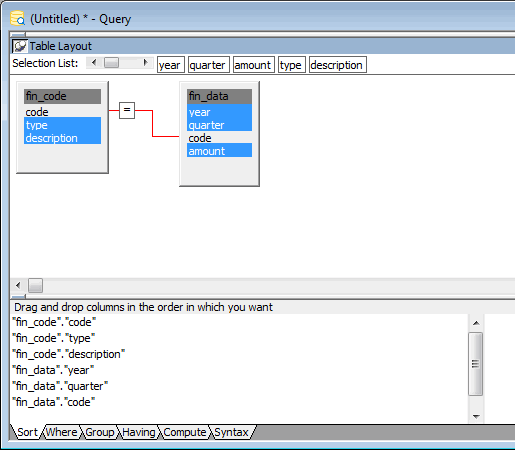Click the table layout scroll-left arrow
The height and width of the screenshot is (450, 515).
click(x=18, y=286)
